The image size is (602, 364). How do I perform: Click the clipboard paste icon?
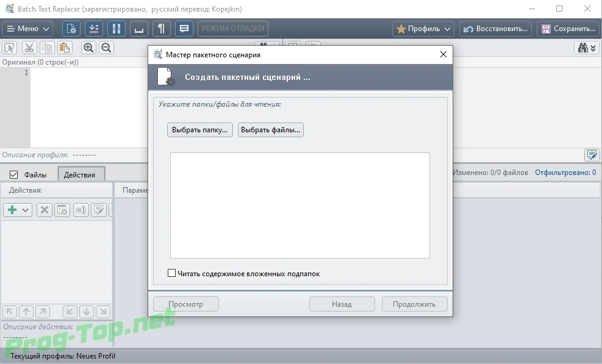(x=65, y=48)
